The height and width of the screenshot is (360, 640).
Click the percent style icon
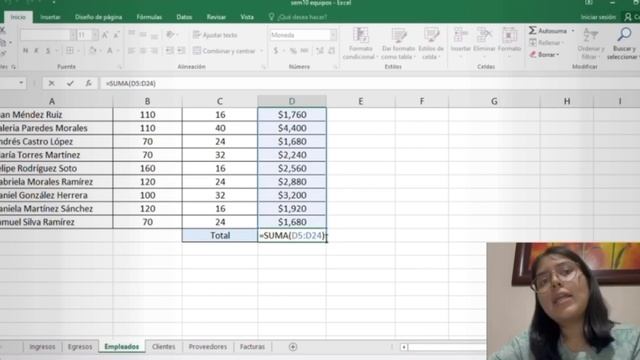[293, 51]
